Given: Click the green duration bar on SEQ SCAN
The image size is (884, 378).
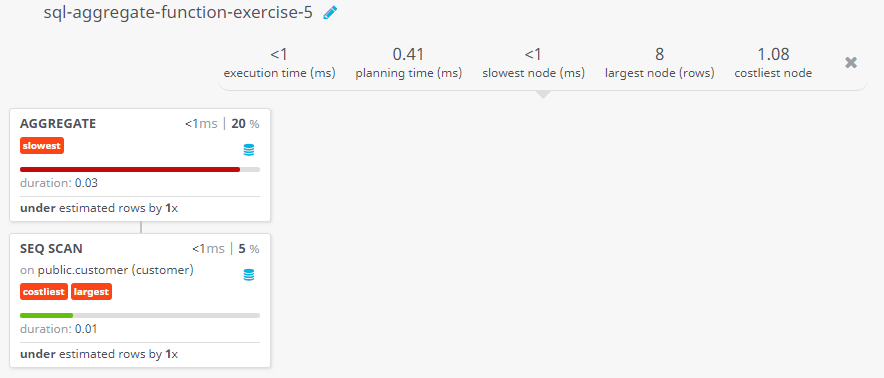Looking at the screenshot, I should pos(46,315).
